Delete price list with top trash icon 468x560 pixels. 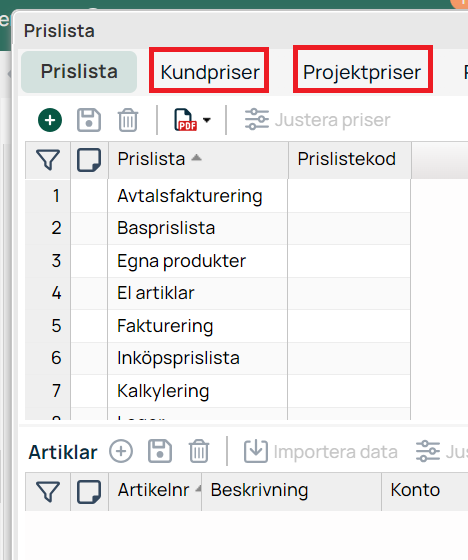(x=128, y=120)
